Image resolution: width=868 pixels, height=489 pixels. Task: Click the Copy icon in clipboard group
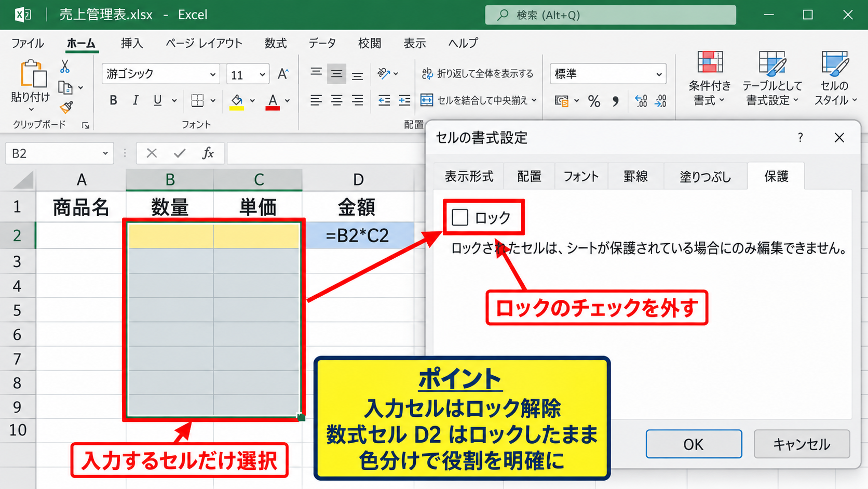(x=65, y=88)
